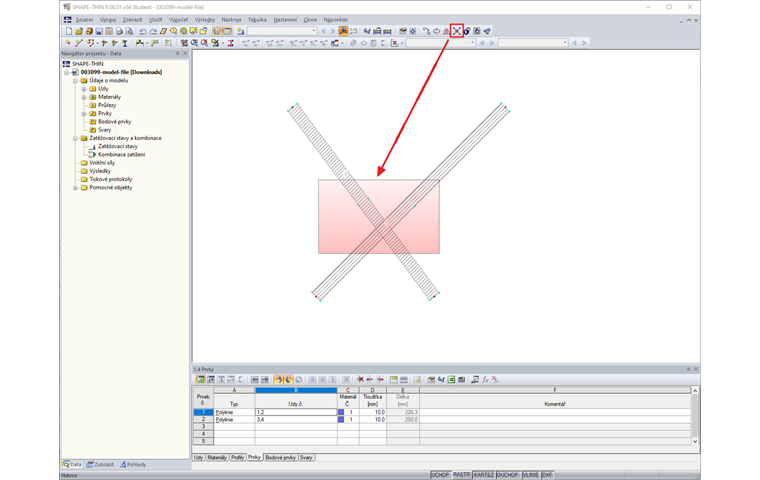Click the New file icon in toolbar
760x480 pixels.
(68, 31)
